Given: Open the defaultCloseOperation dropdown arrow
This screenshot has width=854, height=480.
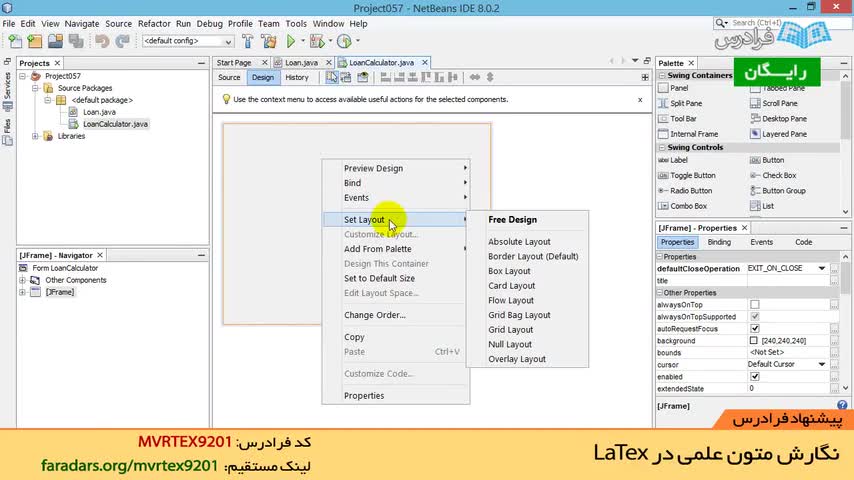Looking at the screenshot, I should [x=821, y=269].
